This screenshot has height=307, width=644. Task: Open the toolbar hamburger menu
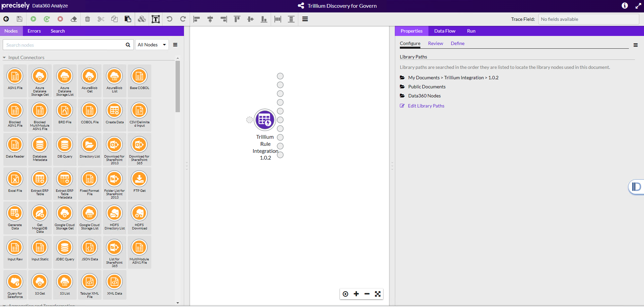(x=305, y=19)
